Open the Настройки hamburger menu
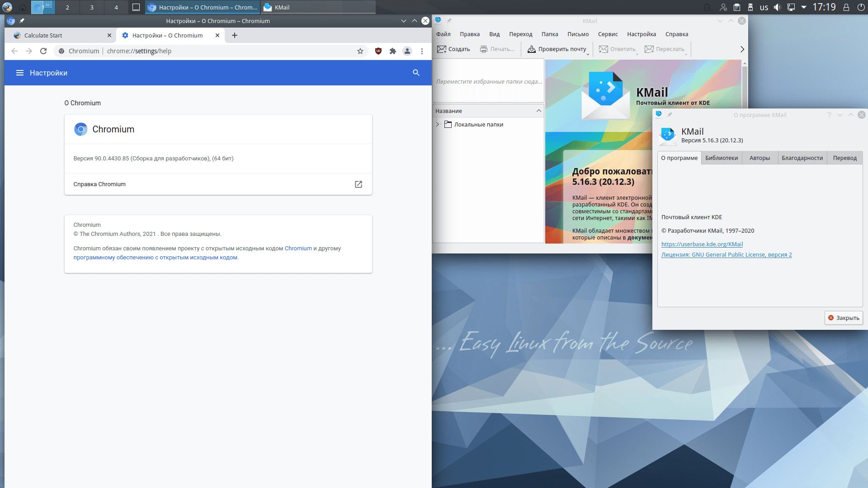 click(x=20, y=73)
